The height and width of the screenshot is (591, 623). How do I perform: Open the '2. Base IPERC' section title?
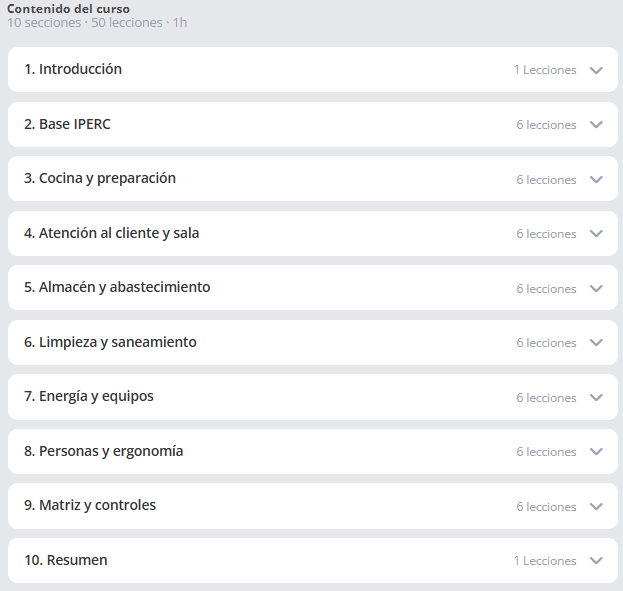[67, 124]
